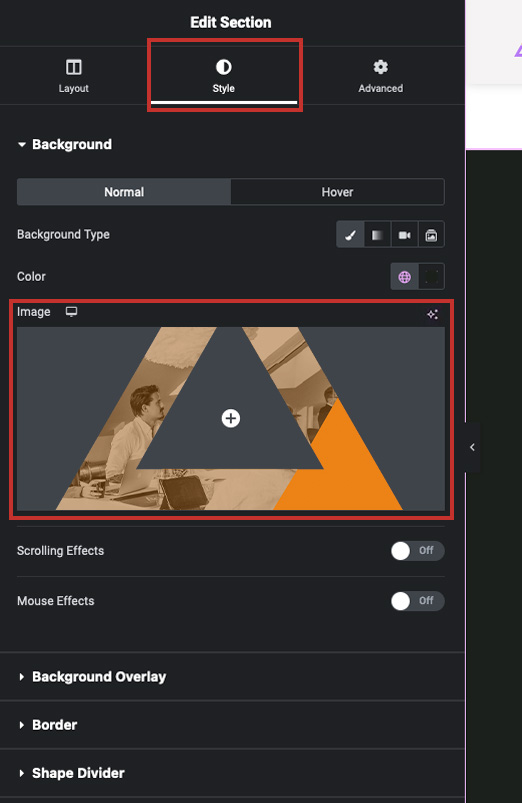This screenshot has height=803, width=522.
Task: Open the Advanced tab
Action: [381, 76]
